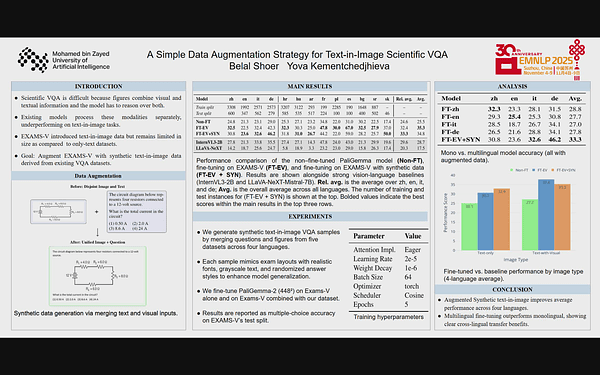Screen dimensions: 600x375
Task: Click bullet 'We fine-tune PaliGemma-2 (448²) on Exams-V'
Action: point(271,294)
